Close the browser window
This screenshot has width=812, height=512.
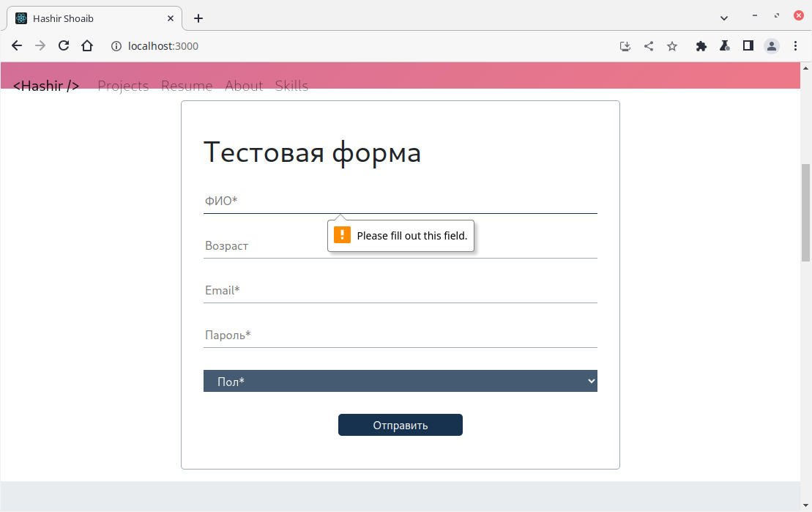[799, 15]
